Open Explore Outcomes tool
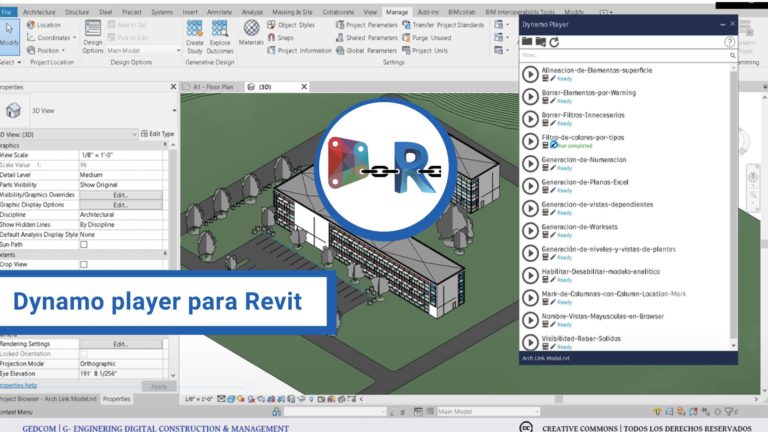Screen dimensions: 768x432 pos(220,37)
